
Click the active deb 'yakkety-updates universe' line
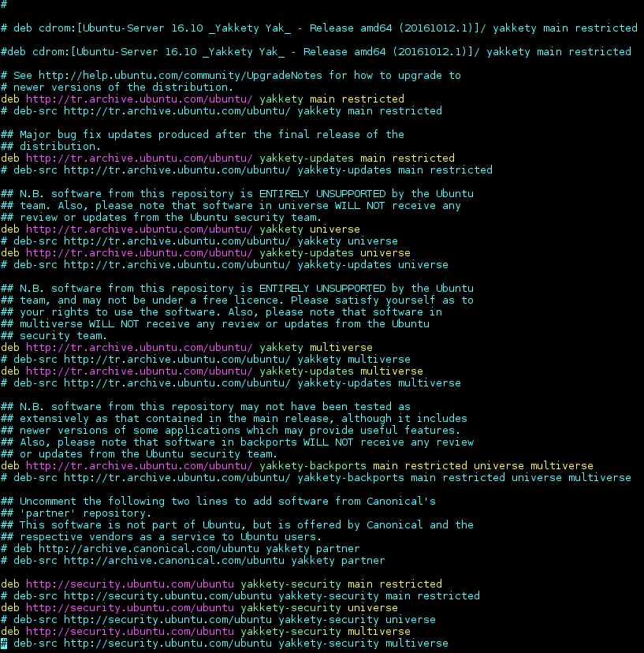tap(206, 253)
